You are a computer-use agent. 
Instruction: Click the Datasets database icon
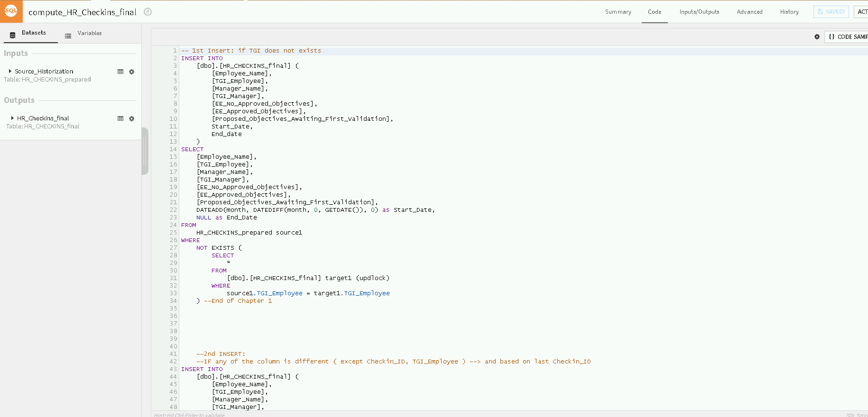click(12, 35)
